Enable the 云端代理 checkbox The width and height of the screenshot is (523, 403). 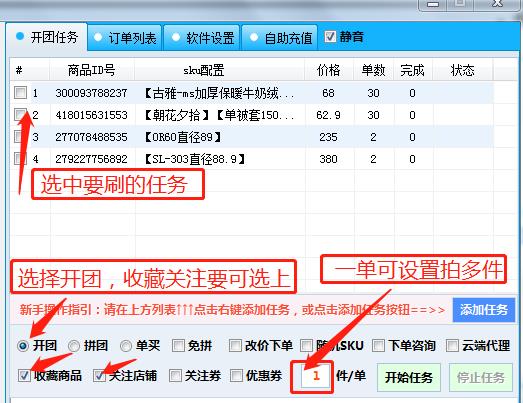coord(452,345)
